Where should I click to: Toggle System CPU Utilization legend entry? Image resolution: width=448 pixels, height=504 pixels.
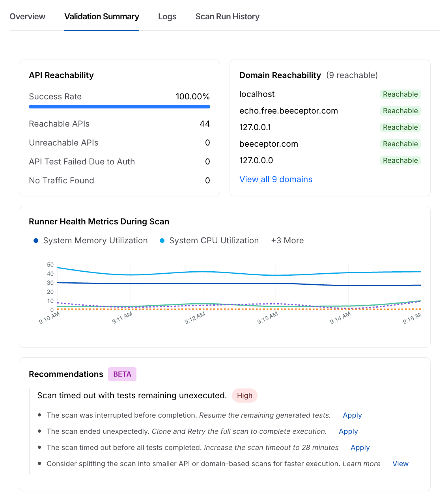pyautogui.click(x=209, y=241)
